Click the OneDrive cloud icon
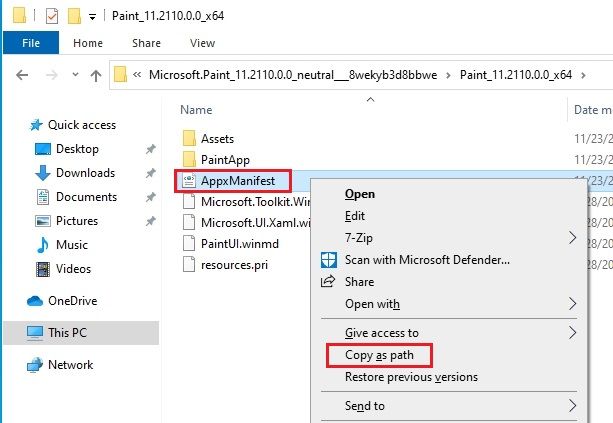613x423 pixels. tap(35, 301)
